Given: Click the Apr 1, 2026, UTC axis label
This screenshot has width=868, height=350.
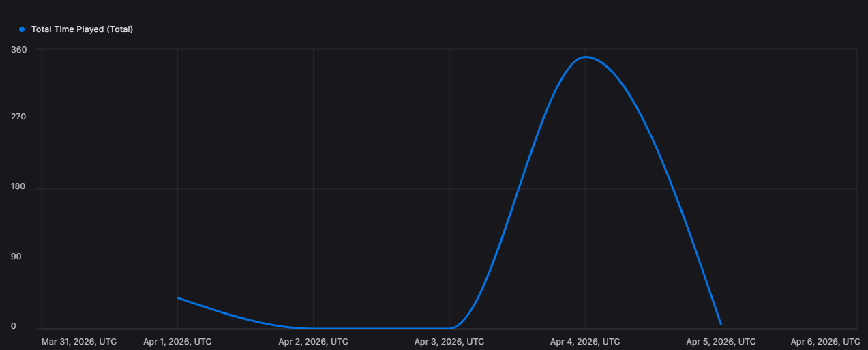Looking at the screenshot, I should 177,341.
